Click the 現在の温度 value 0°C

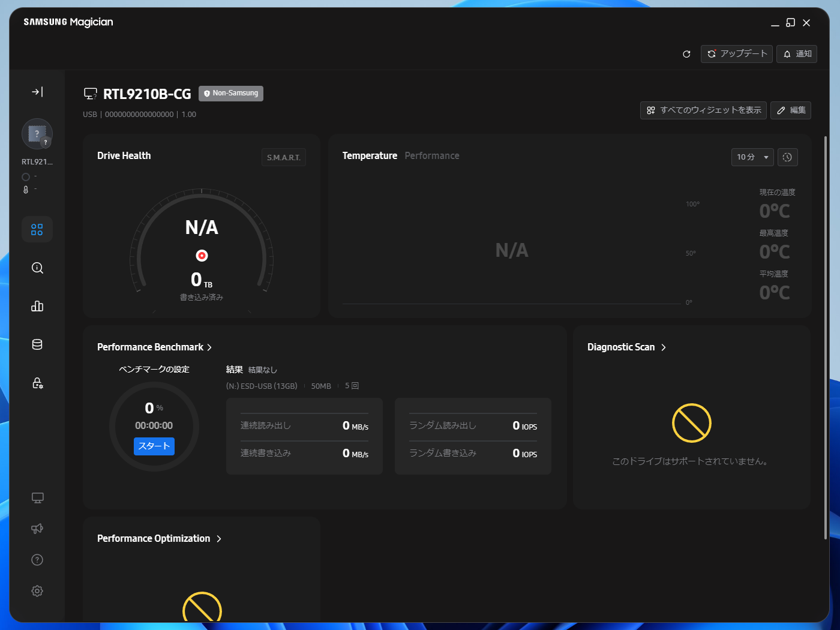coord(775,211)
